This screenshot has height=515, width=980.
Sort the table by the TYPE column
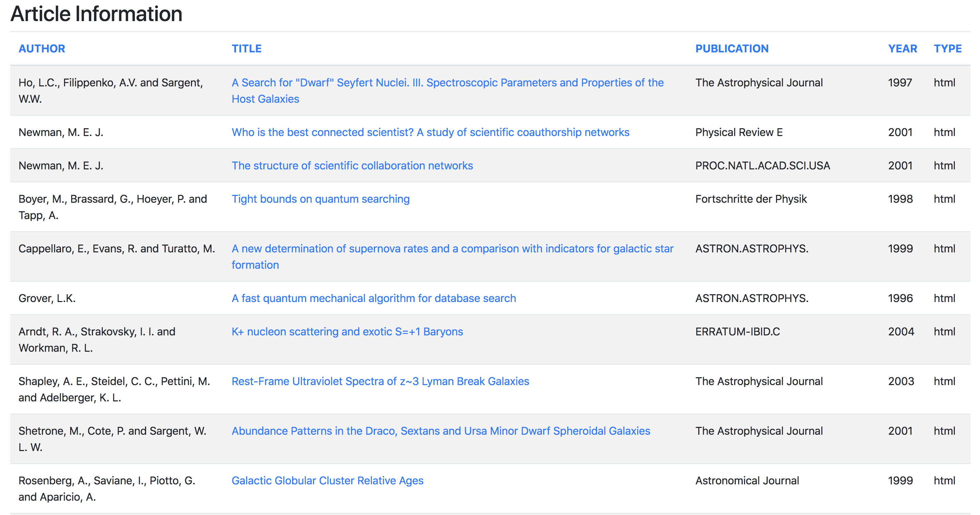pyautogui.click(x=948, y=48)
